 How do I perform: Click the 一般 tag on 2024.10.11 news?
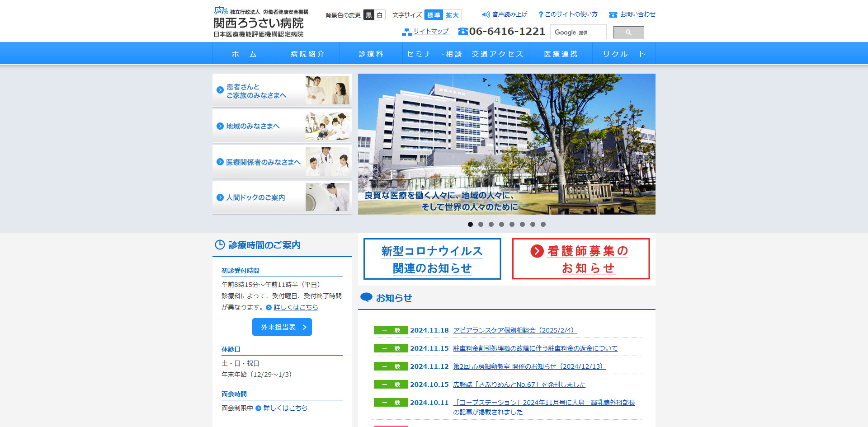391,403
